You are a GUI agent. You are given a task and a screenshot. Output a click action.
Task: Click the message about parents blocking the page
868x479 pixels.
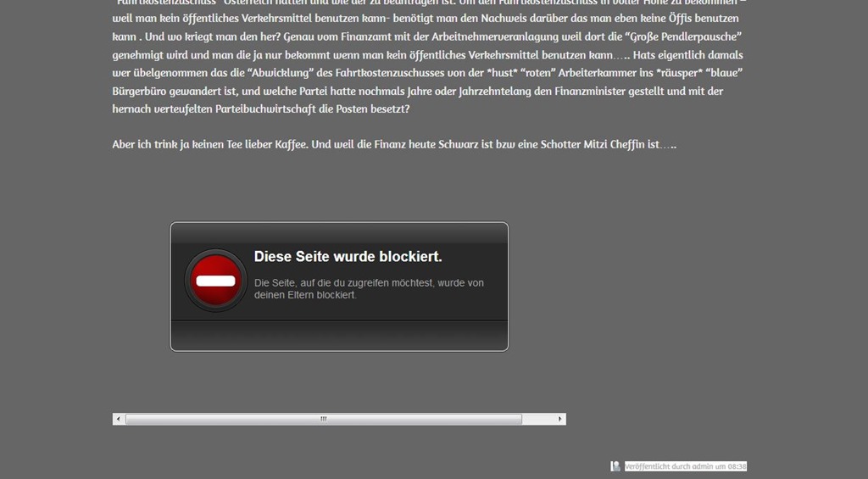369,289
